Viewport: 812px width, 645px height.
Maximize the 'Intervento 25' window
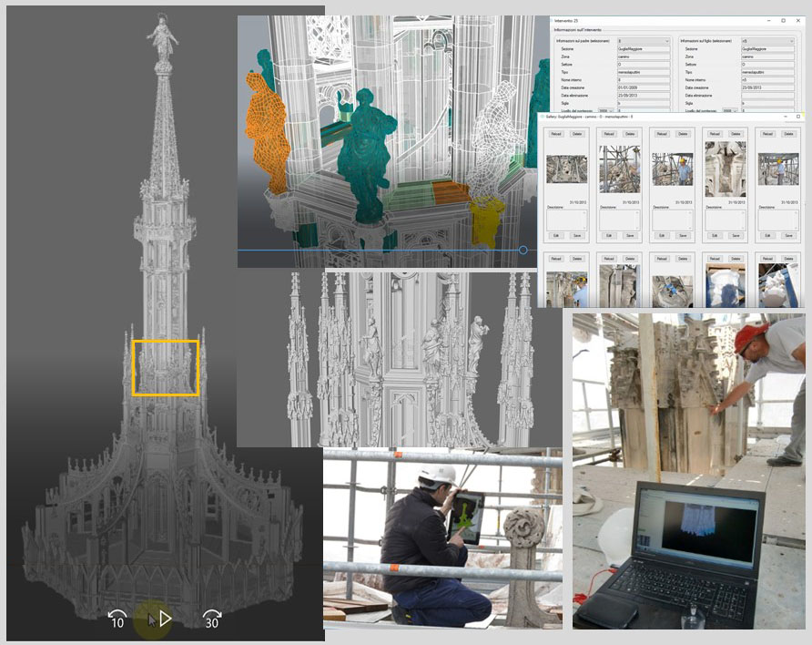coord(783,21)
